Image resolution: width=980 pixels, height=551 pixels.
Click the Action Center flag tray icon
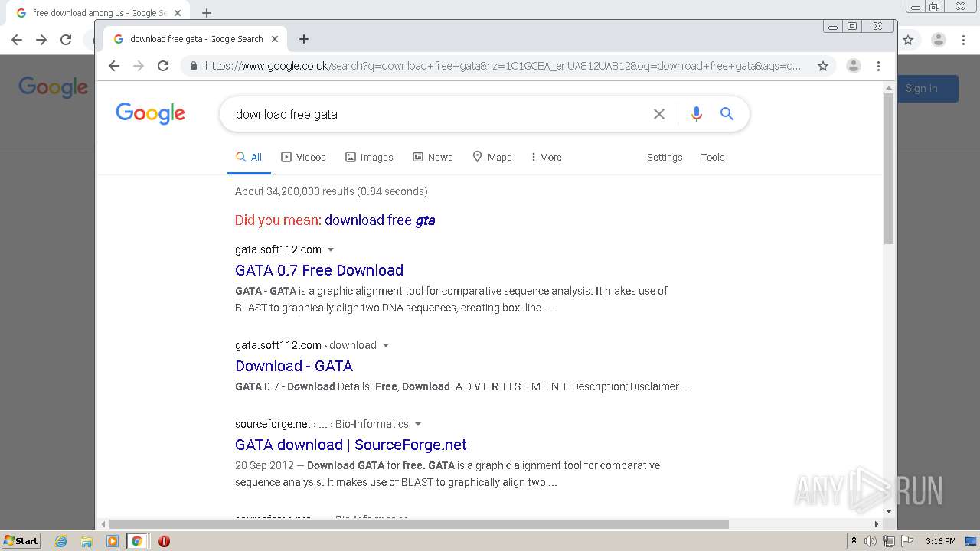click(x=906, y=541)
